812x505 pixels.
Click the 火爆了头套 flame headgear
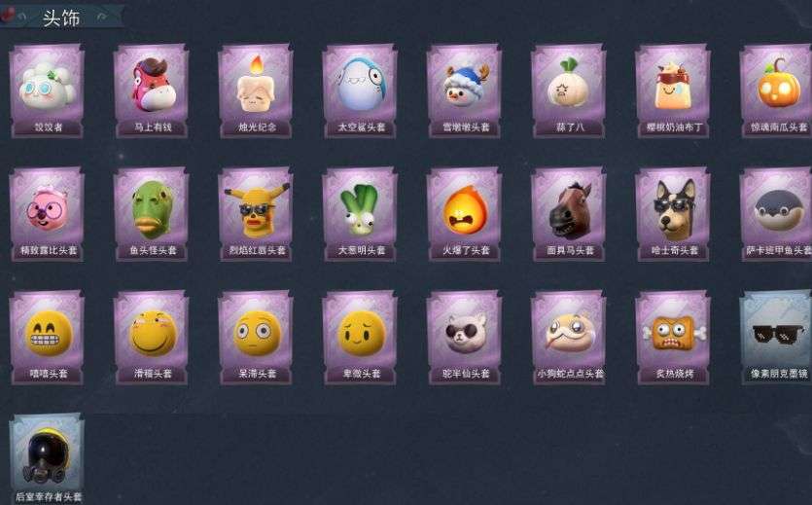coord(465,214)
